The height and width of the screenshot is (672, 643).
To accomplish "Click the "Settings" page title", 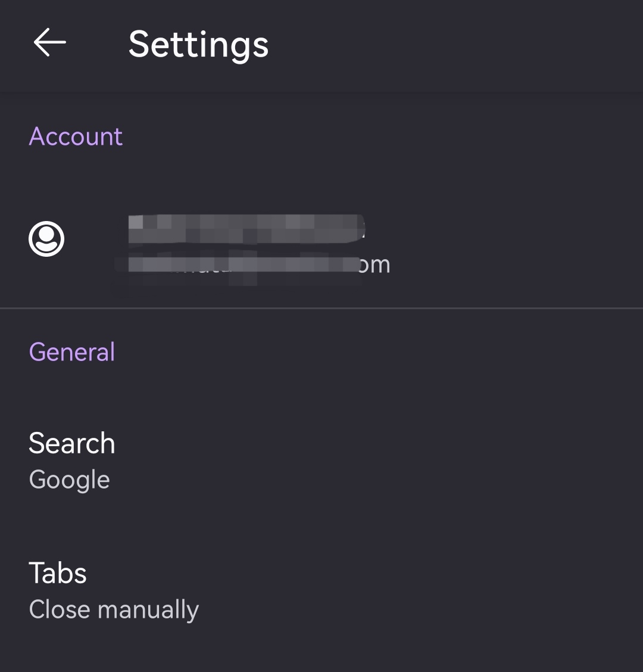I will click(x=198, y=44).
